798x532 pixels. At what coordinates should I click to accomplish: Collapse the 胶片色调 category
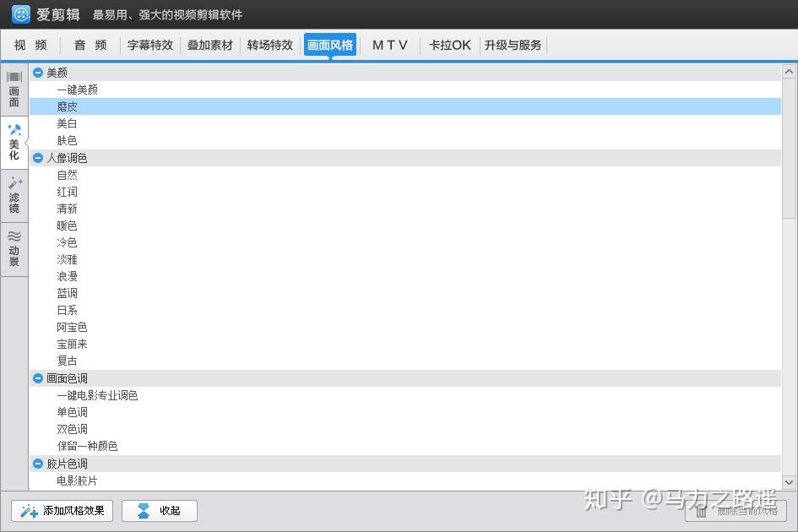click(x=39, y=463)
